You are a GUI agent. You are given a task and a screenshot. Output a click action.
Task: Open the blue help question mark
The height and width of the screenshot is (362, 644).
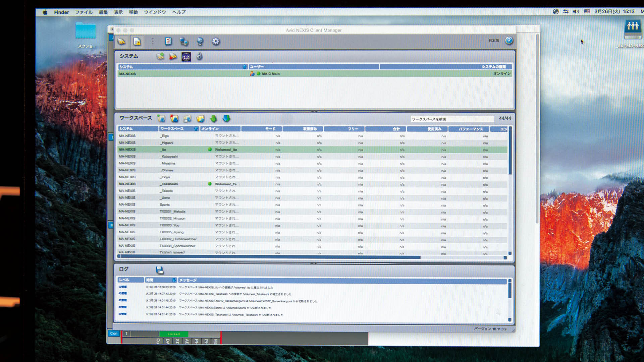tap(509, 41)
